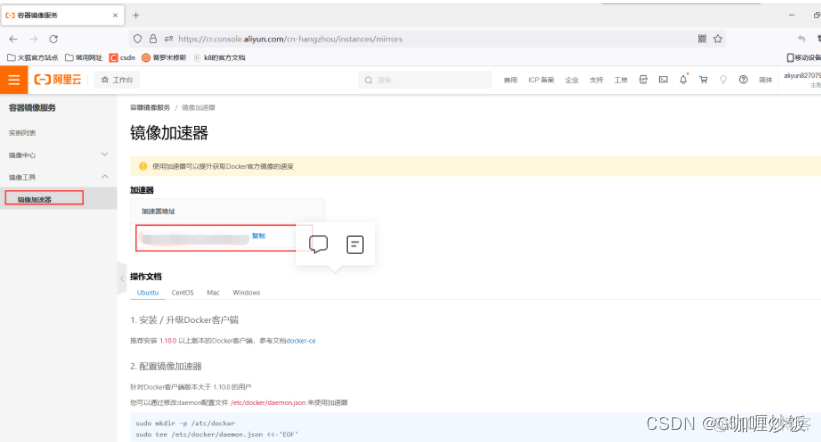Click 复制 to copy the accelerator address

[x=259, y=236]
